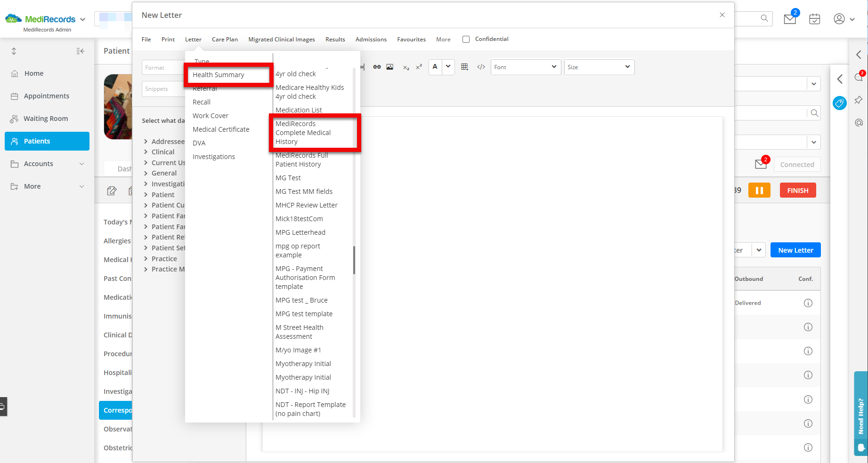Click the Format input field

(x=163, y=67)
